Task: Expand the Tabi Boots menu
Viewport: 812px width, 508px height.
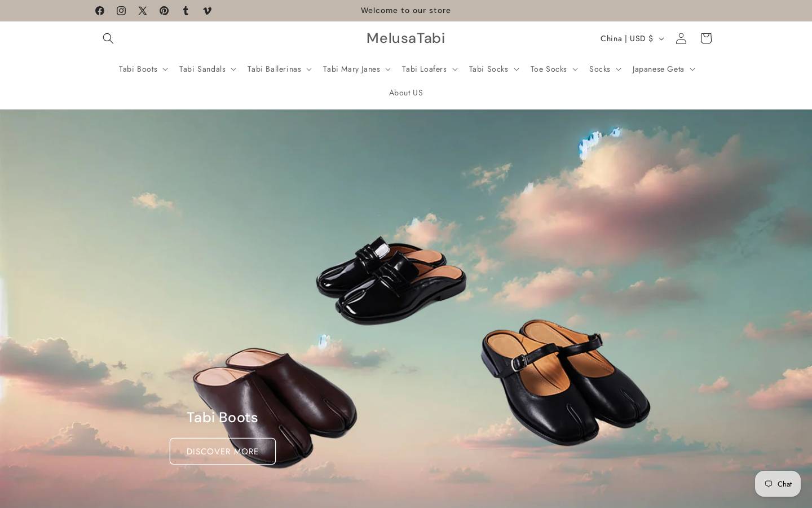Action: 143,69
